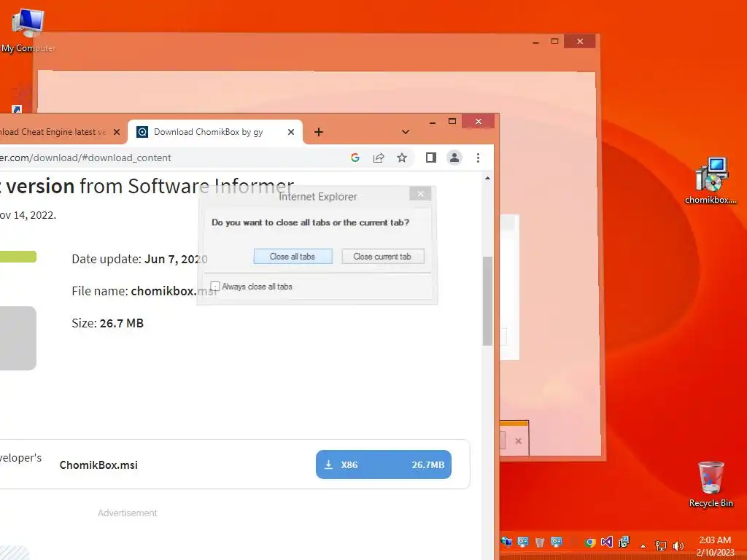Open Visual Studio from the taskbar
The image size is (747, 560).
[606, 542]
